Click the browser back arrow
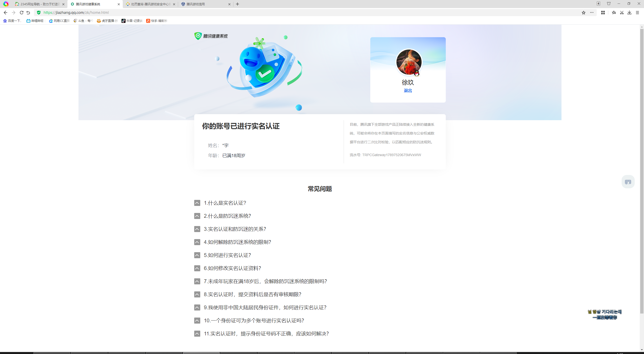This screenshot has height=354, width=644. coord(5,13)
